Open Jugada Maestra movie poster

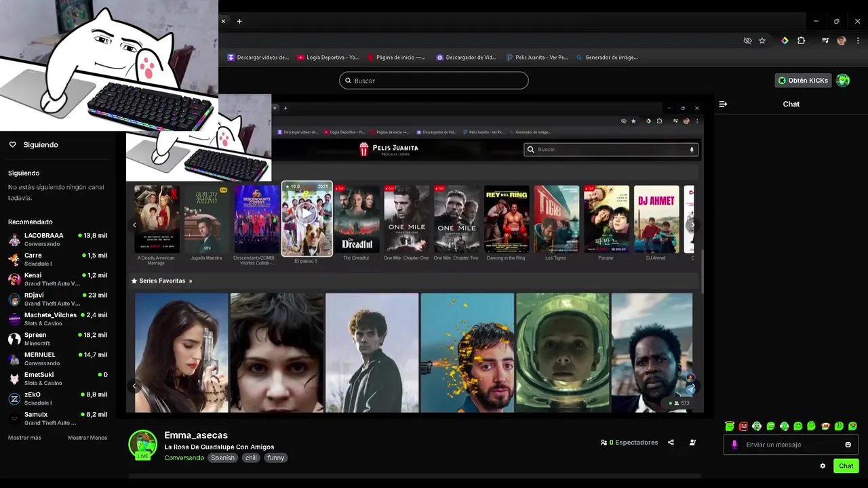207,219
